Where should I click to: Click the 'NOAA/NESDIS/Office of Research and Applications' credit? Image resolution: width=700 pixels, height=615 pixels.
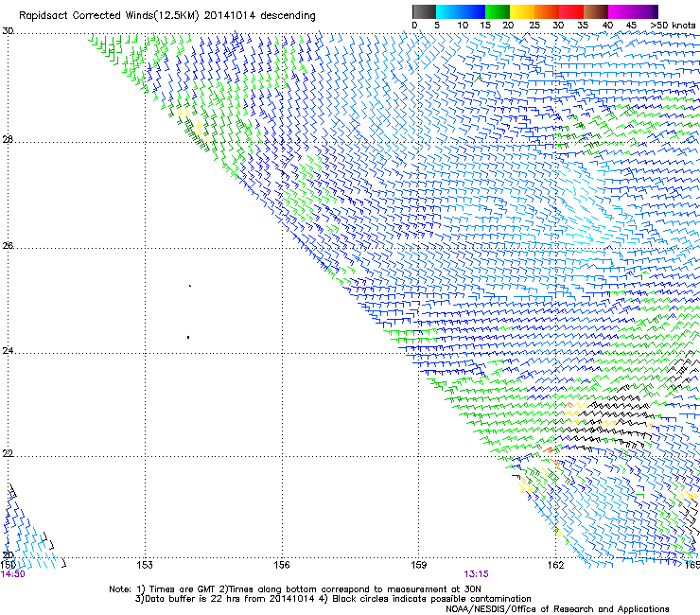click(557, 609)
